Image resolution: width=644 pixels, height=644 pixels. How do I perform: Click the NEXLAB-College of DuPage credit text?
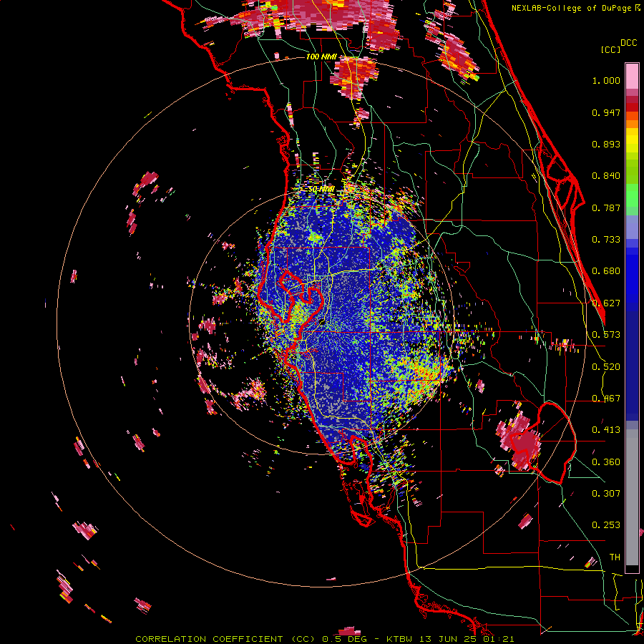tap(571, 8)
